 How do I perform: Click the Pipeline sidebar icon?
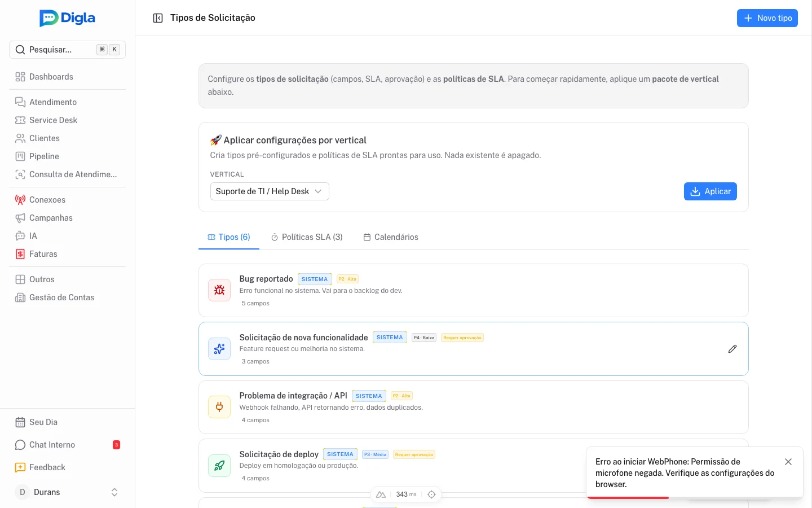tap(20, 156)
